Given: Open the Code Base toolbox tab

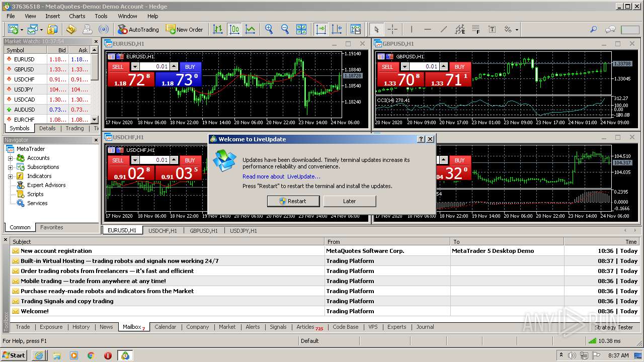Looking at the screenshot, I should [345, 327].
